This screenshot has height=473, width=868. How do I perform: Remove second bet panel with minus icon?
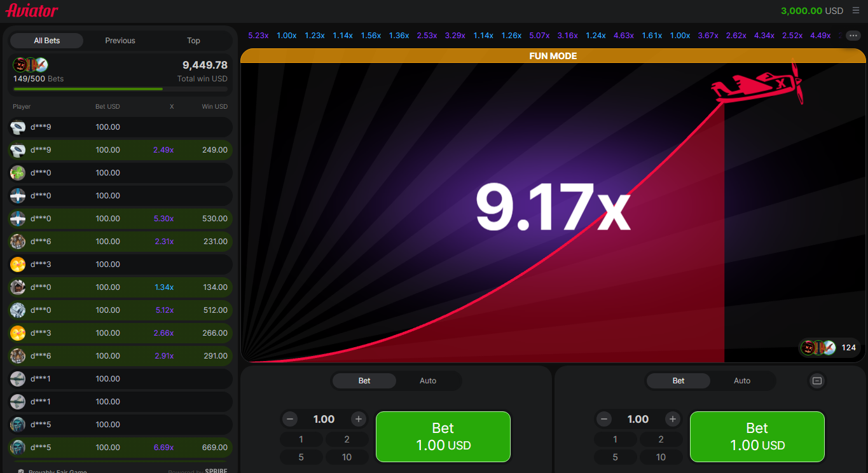(x=817, y=381)
